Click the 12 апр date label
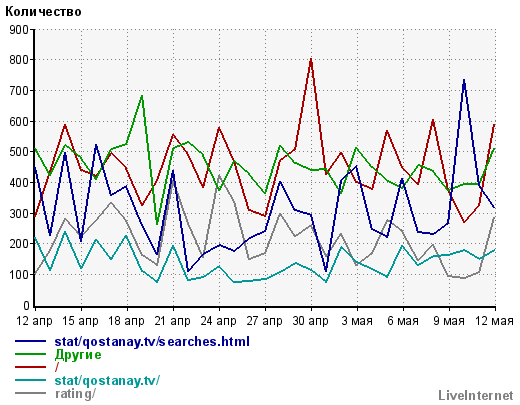The height and width of the screenshot is (405, 520). (x=34, y=321)
